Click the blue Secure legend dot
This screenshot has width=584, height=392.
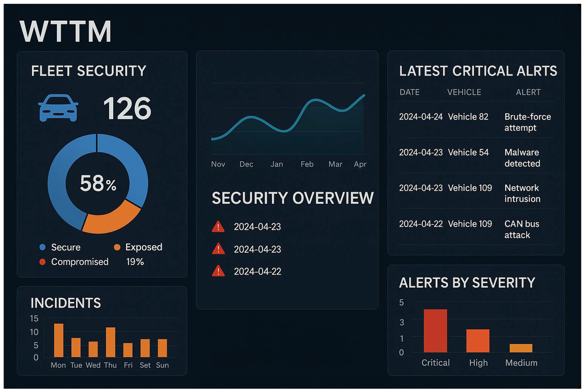pos(42,247)
